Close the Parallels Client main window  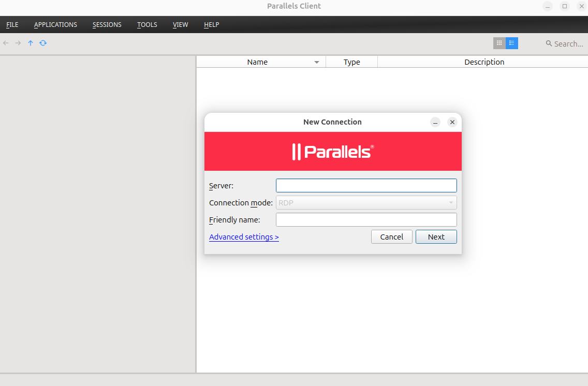coord(582,6)
